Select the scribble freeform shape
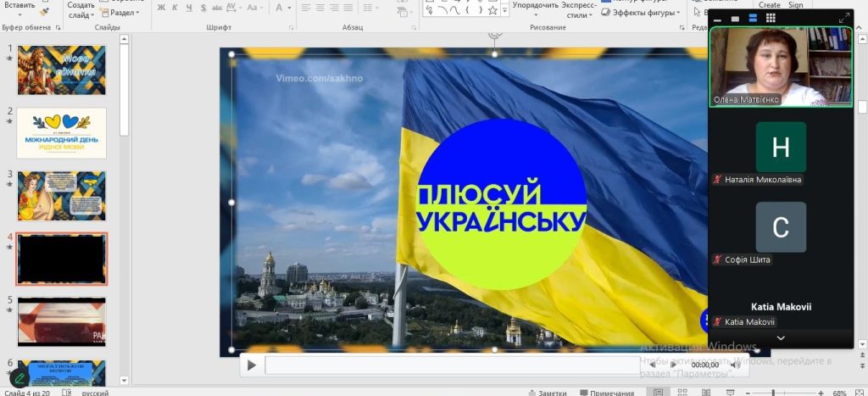Screen dimensions: 868x396 (429, 10)
